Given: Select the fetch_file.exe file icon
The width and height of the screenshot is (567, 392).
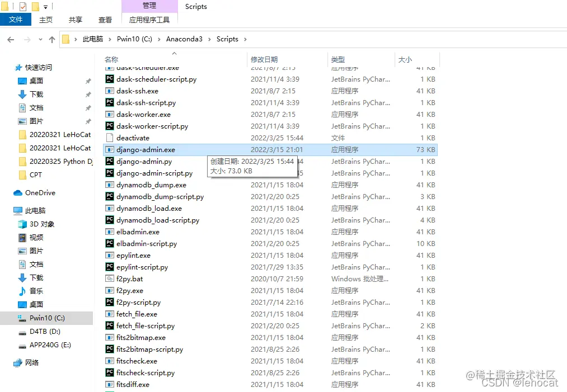Looking at the screenshot, I should [x=110, y=314].
